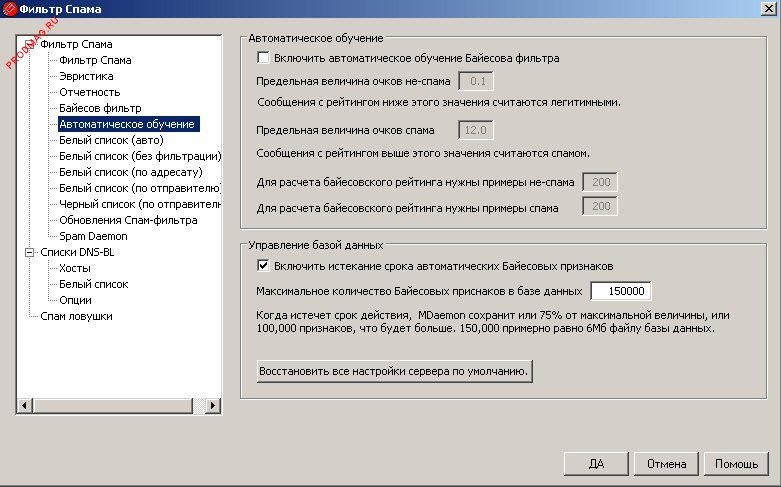Open Белый список (авто) page
781x487 pixels.
pyautogui.click(x=118, y=140)
